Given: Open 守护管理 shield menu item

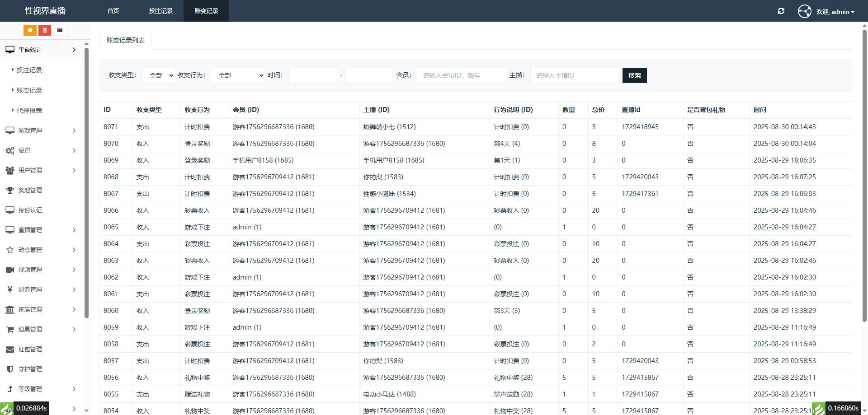Looking at the screenshot, I should (x=30, y=369).
